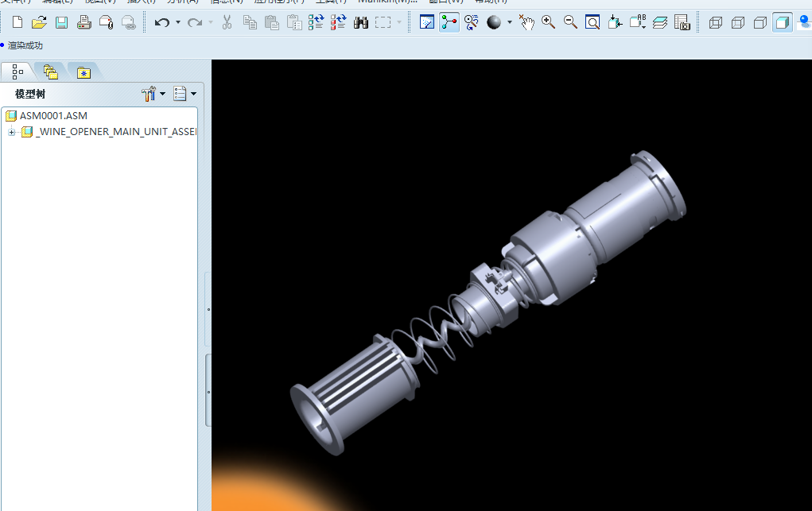The width and height of the screenshot is (812, 511).
Task: Open the view manager icon
Action: point(682,22)
